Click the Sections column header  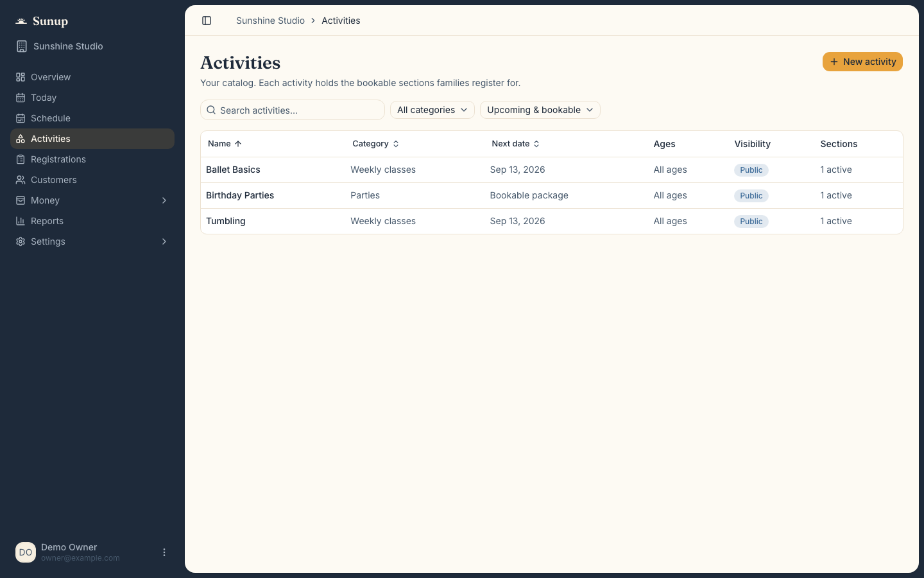(x=839, y=144)
